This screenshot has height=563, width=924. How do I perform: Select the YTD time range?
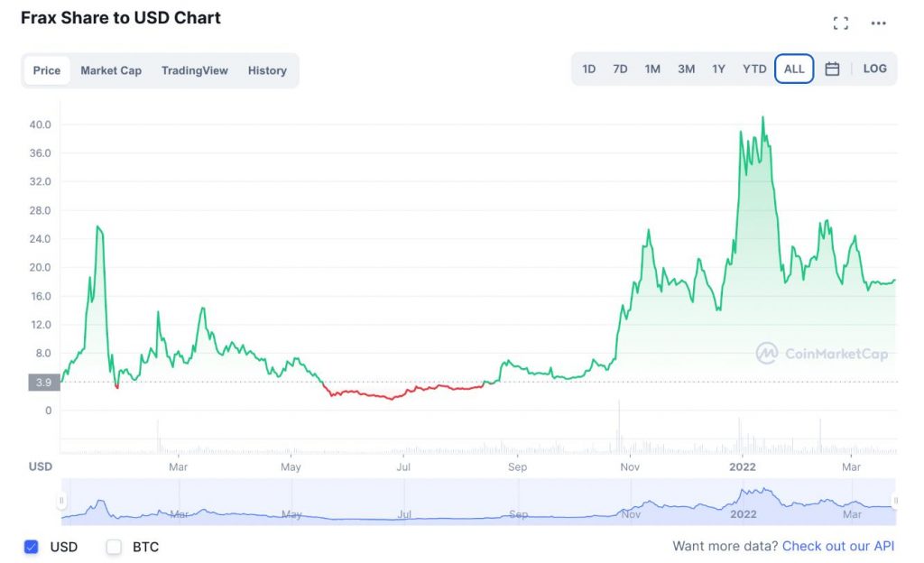tap(754, 69)
